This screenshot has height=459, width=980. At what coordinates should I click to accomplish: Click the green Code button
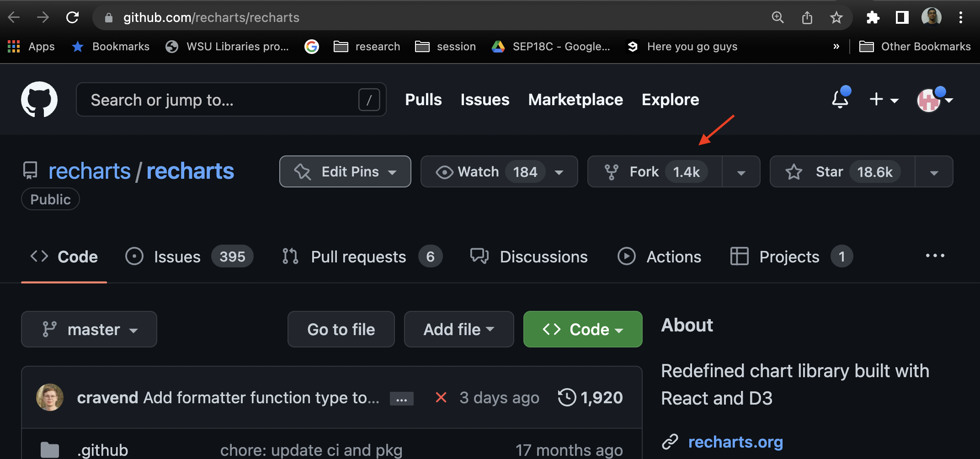click(582, 329)
